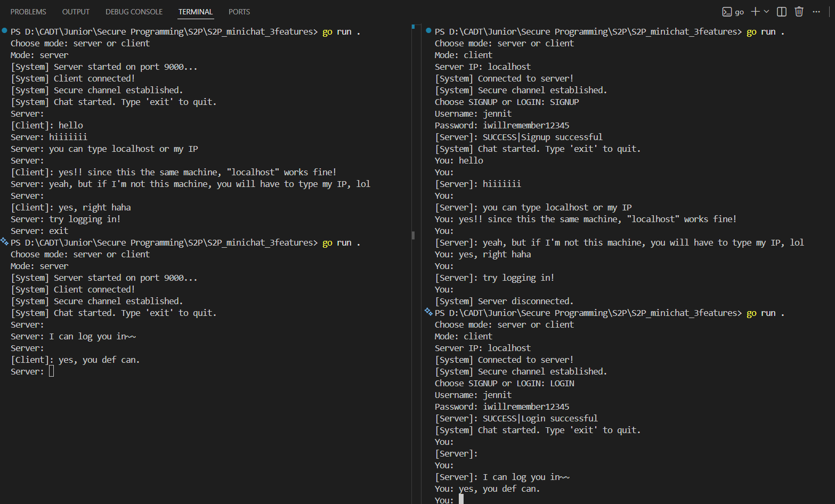835x504 pixels.
Task: Select the TERMINAL tab
Action: (195, 11)
